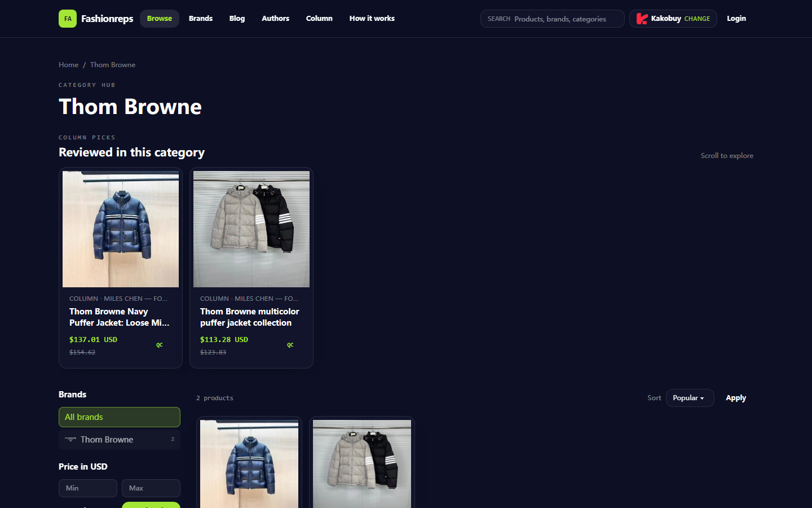Open the How it works page
This screenshot has height=508, width=812.
[372, 19]
